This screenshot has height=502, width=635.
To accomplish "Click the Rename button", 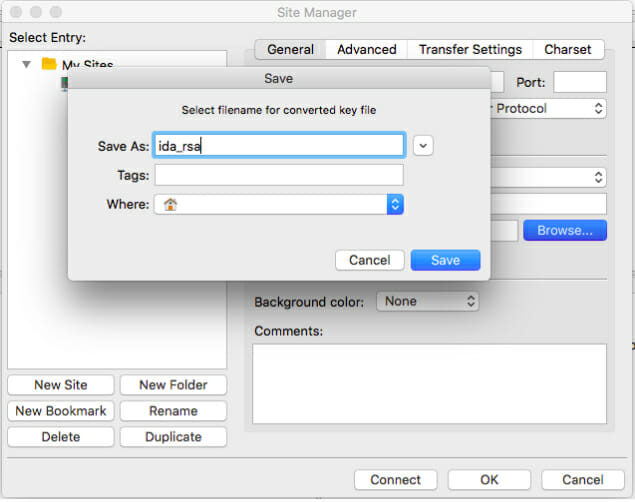I will 173,411.
